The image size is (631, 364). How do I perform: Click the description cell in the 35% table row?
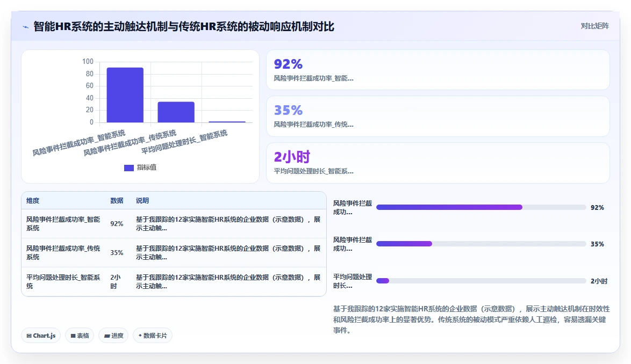228,253
